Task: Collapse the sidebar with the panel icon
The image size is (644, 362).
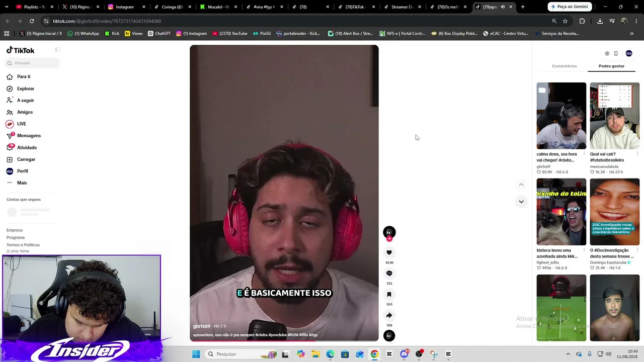Action: [57, 50]
